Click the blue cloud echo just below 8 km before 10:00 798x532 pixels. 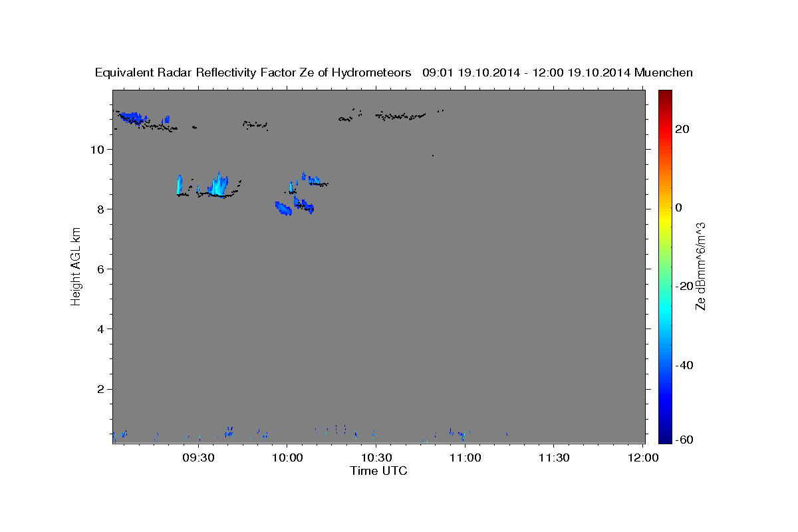[283, 209]
